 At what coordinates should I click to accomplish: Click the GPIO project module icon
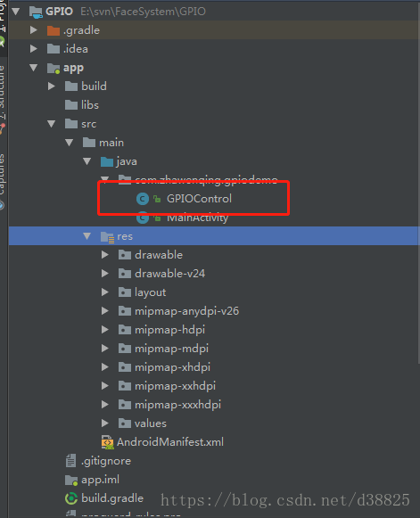(36, 12)
